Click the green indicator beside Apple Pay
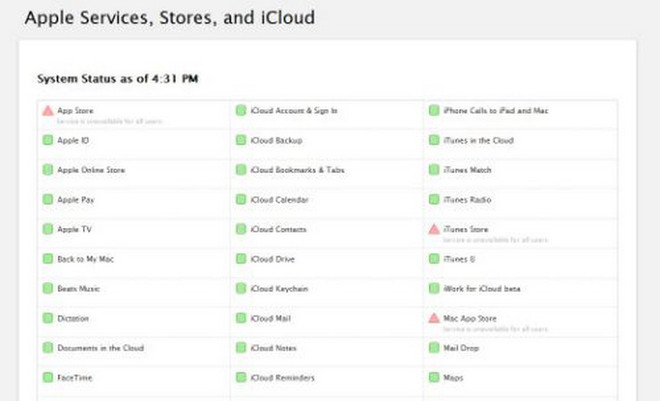 pos(48,200)
